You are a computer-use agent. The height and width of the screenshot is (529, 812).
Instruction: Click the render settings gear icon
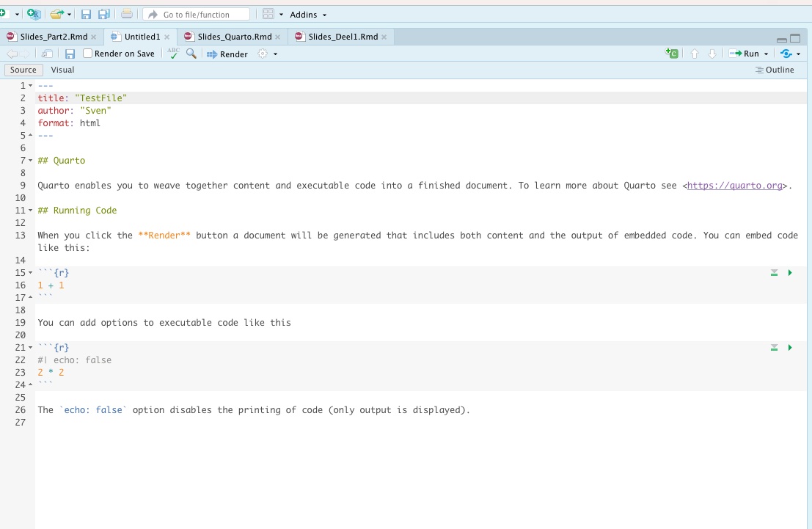pyautogui.click(x=263, y=54)
